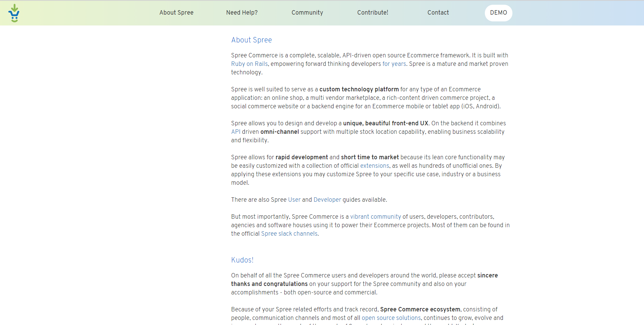This screenshot has height=325, width=644.
Task: Follow the vibrant community link
Action: click(x=375, y=217)
